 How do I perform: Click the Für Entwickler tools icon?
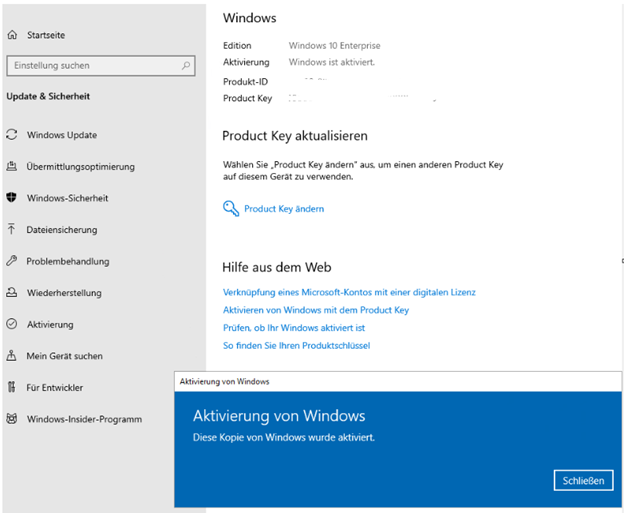[12, 387]
